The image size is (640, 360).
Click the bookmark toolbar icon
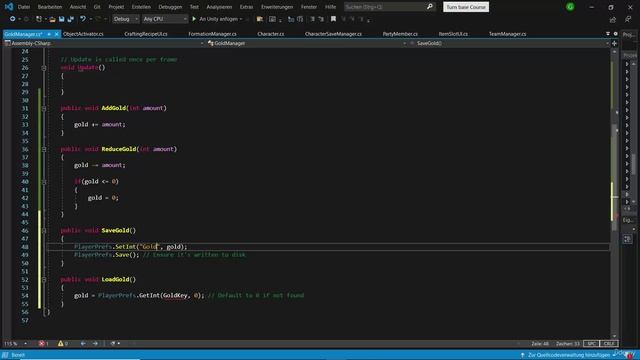tap(333, 19)
